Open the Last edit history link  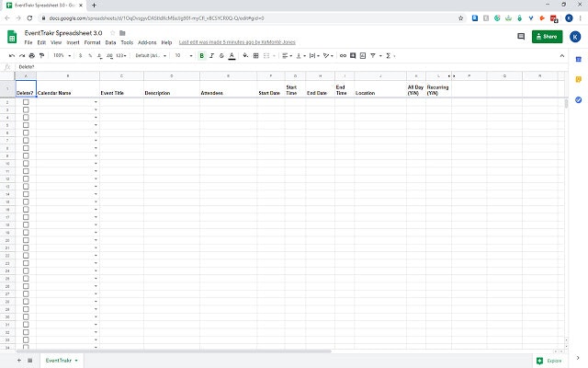(x=237, y=42)
